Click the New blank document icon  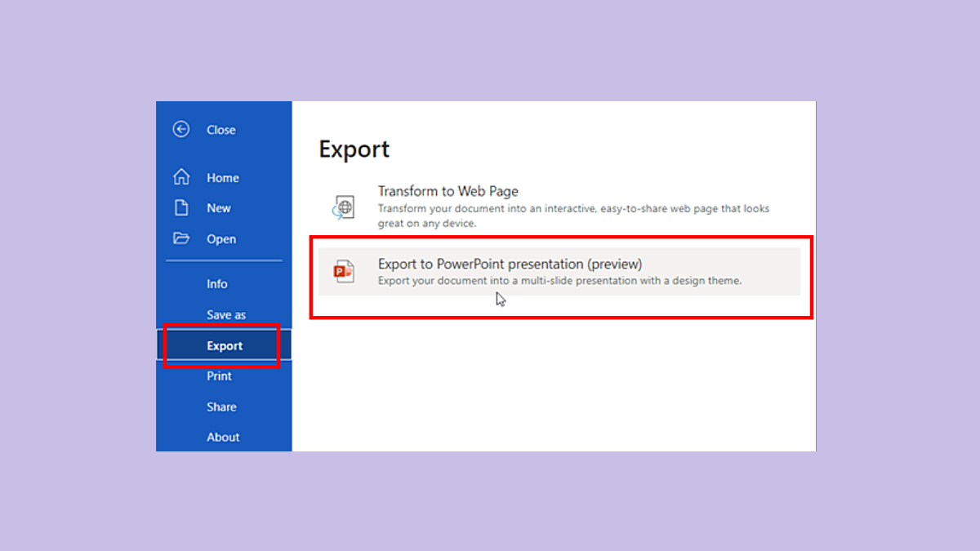181,208
